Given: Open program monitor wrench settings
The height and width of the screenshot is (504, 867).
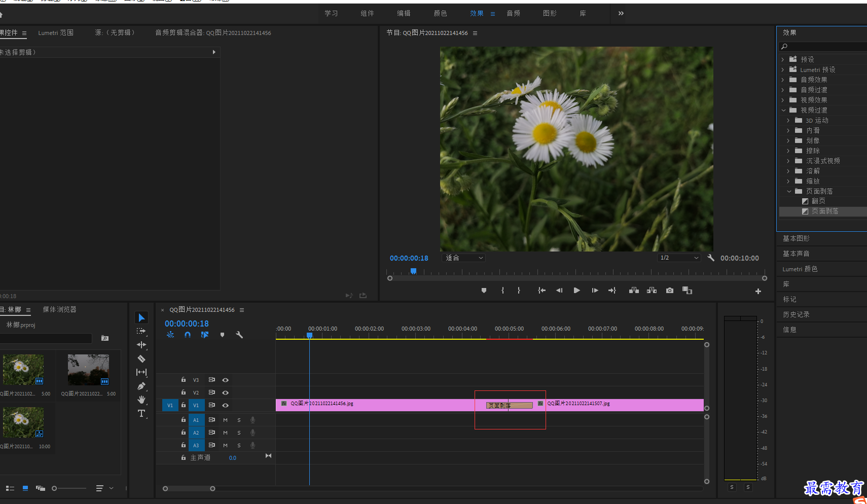Looking at the screenshot, I should 711,258.
